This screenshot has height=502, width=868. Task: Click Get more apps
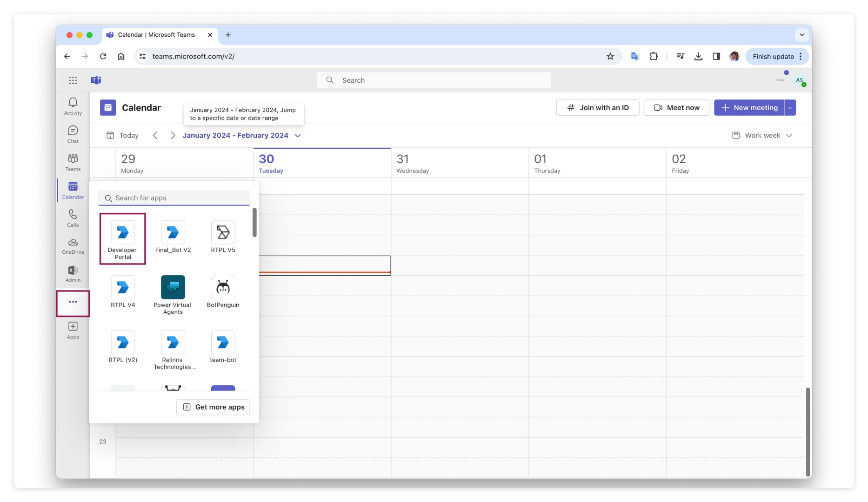click(x=213, y=407)
